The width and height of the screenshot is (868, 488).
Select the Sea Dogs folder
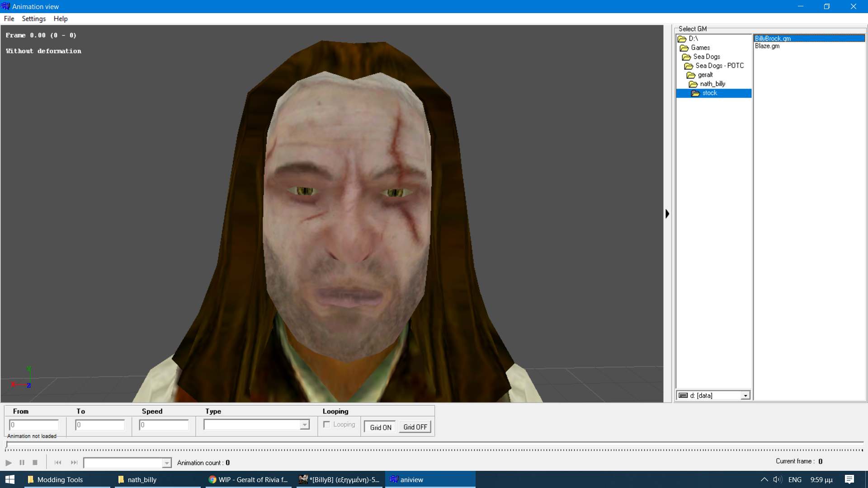[x=706, y=56]
